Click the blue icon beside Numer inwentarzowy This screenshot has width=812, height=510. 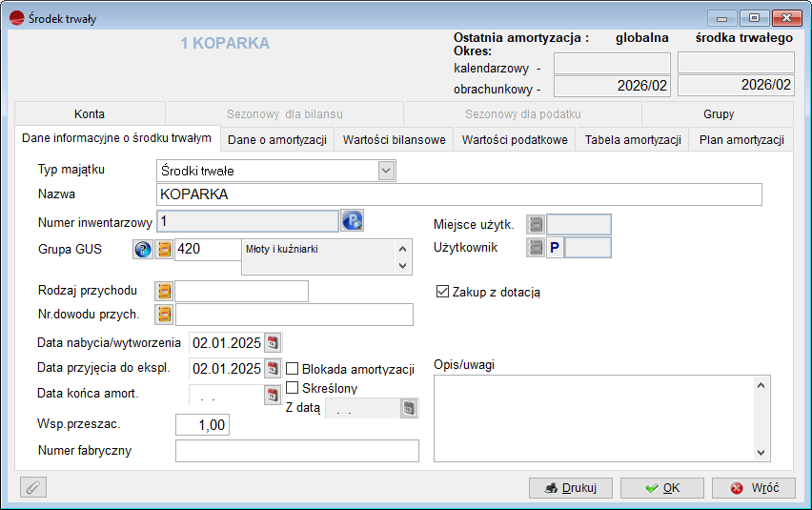pyautogui.click(x=353, y=222)
